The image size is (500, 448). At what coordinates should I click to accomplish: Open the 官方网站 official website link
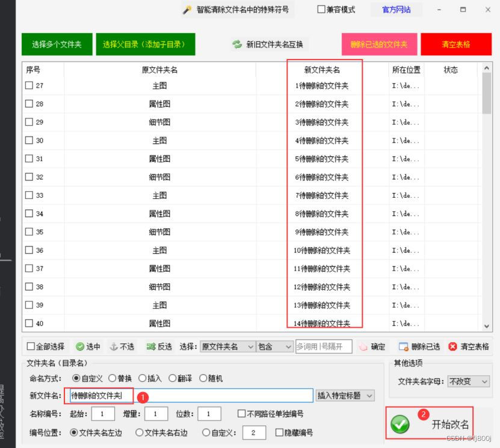coord(397,10)
